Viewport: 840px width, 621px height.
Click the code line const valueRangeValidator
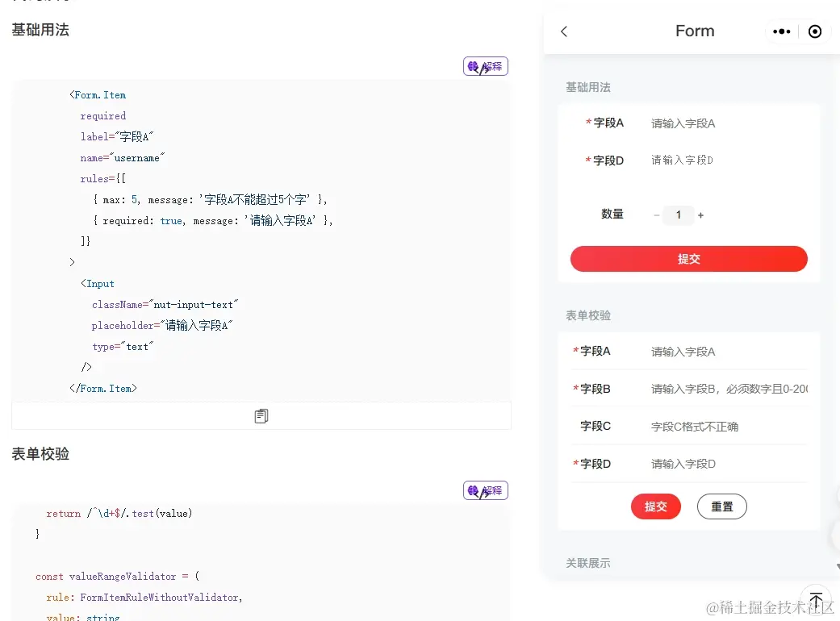pos(117,577)
